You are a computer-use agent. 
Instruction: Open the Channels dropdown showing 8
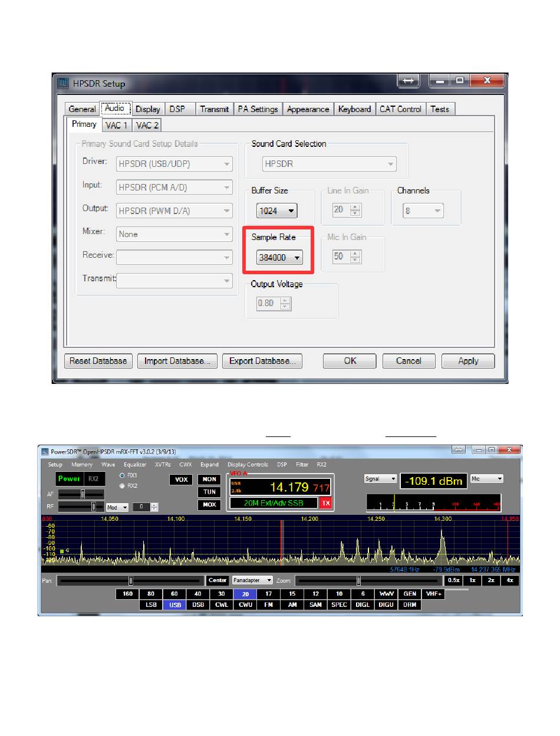click(423, 211)
